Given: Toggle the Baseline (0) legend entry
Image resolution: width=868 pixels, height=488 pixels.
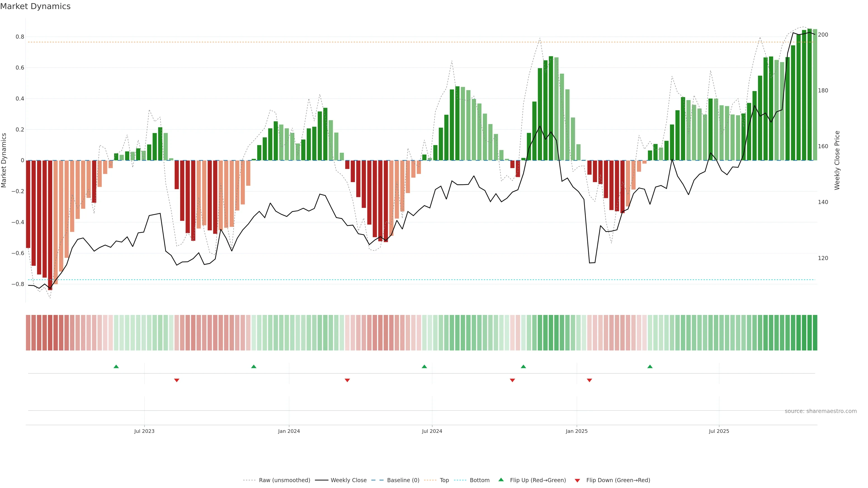Looking at the screenshot, I should click(403, 480).
